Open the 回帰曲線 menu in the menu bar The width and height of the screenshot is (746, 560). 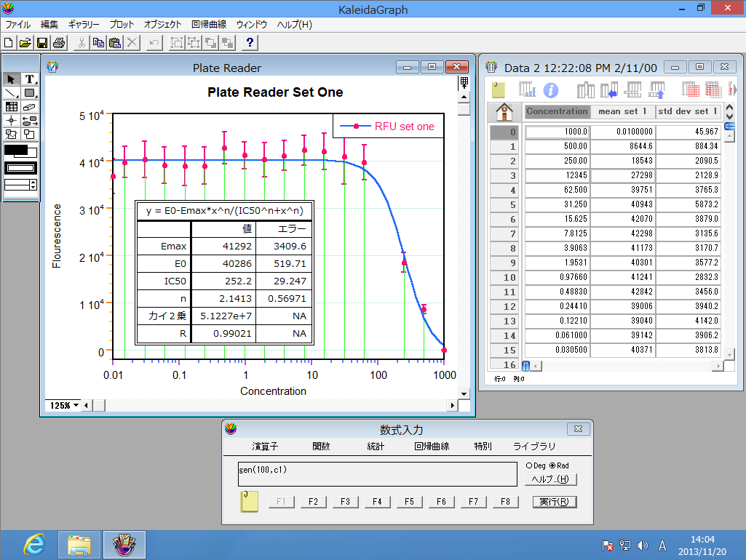[208, 24]
